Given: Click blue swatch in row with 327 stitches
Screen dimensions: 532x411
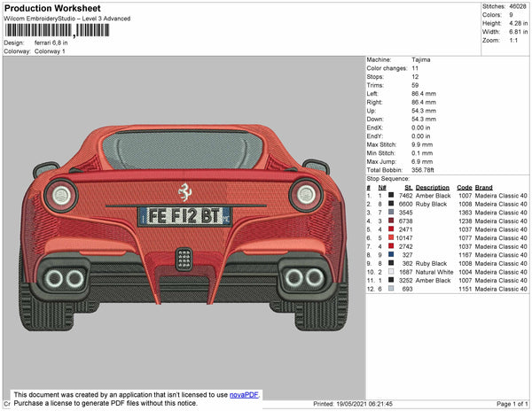Looking at the screenshot, I should point(391,254).
